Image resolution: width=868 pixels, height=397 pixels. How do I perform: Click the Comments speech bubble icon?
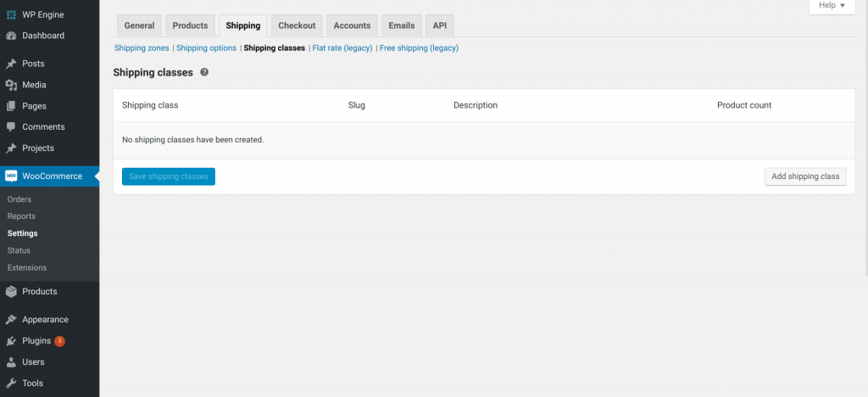pyautogui.click(x=11, y=127)
